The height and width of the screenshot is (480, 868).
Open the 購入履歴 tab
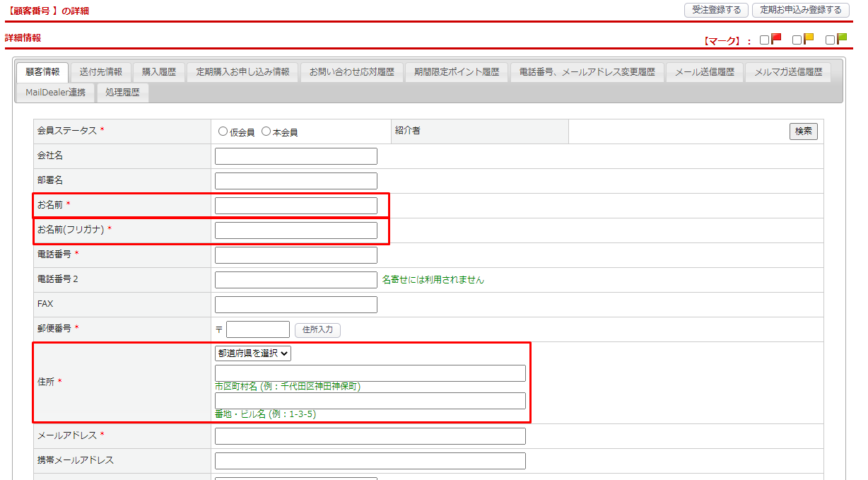pos(158,72)
